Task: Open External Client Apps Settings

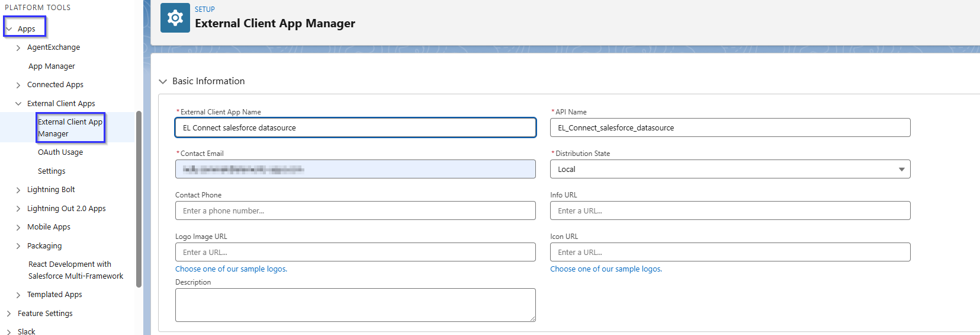Action: click(52, 171)
